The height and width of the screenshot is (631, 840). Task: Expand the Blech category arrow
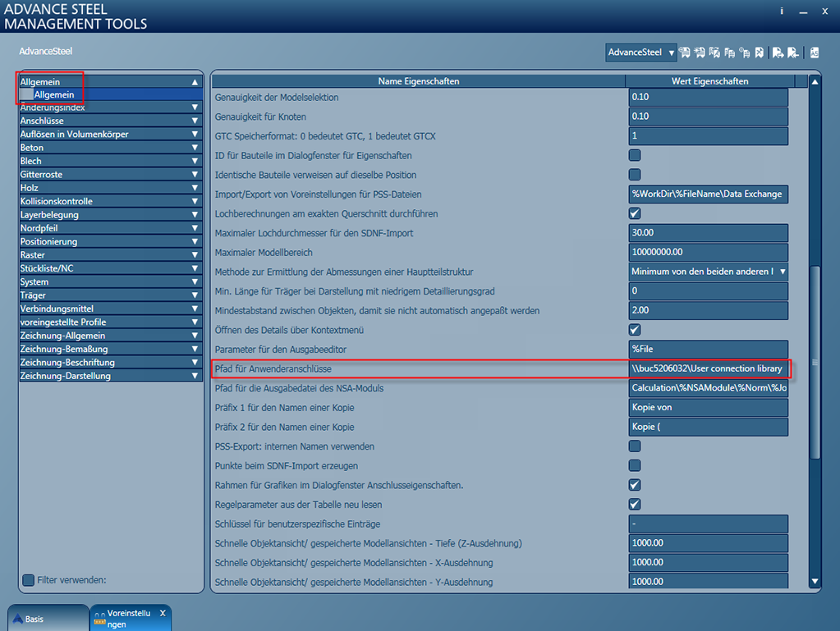[x=195, y=161]
